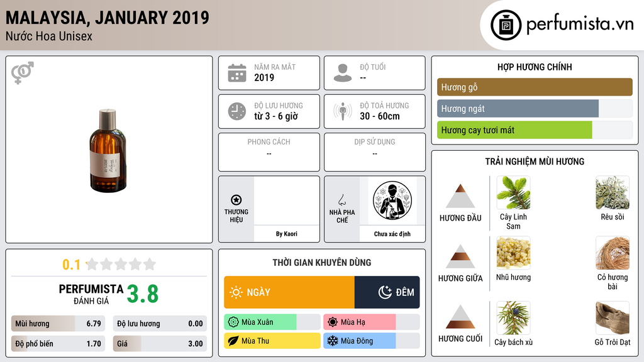Click the person icon beside Độ tuổi

click(x=343, y=73)
